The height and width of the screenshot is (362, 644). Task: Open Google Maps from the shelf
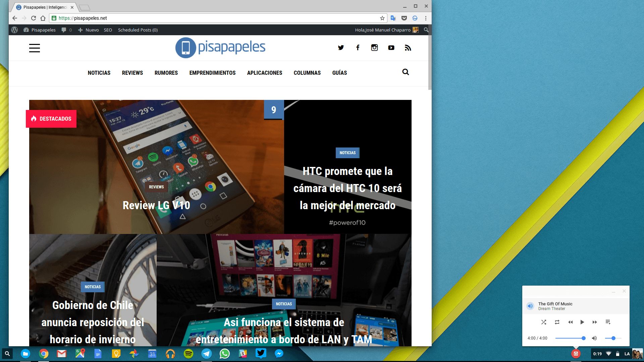pyautogui.click(x=80, y=353)
